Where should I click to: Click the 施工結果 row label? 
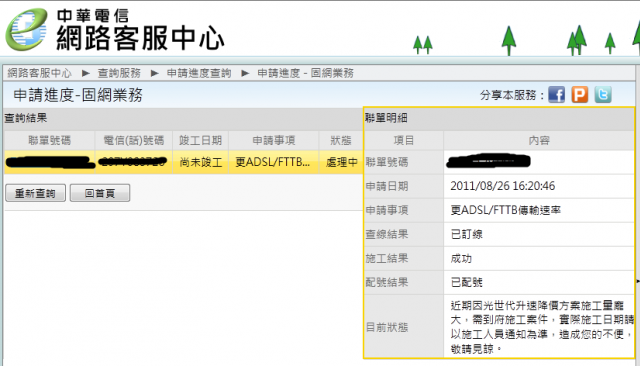387,258
